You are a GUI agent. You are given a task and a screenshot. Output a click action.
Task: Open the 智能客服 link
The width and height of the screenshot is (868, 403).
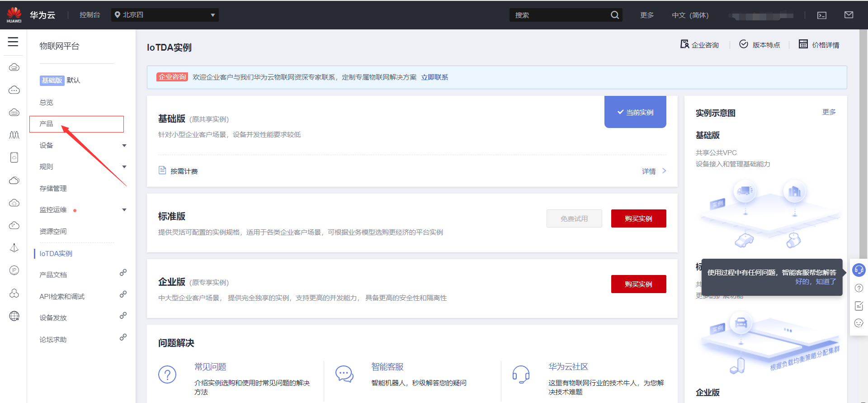tap(387, 367)
